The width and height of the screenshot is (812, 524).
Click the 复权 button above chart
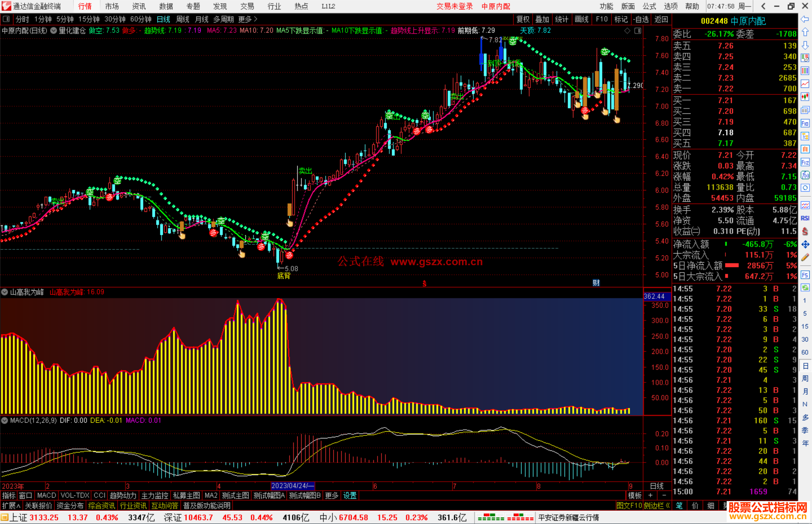pyautogui.click(x=523, y=19)
